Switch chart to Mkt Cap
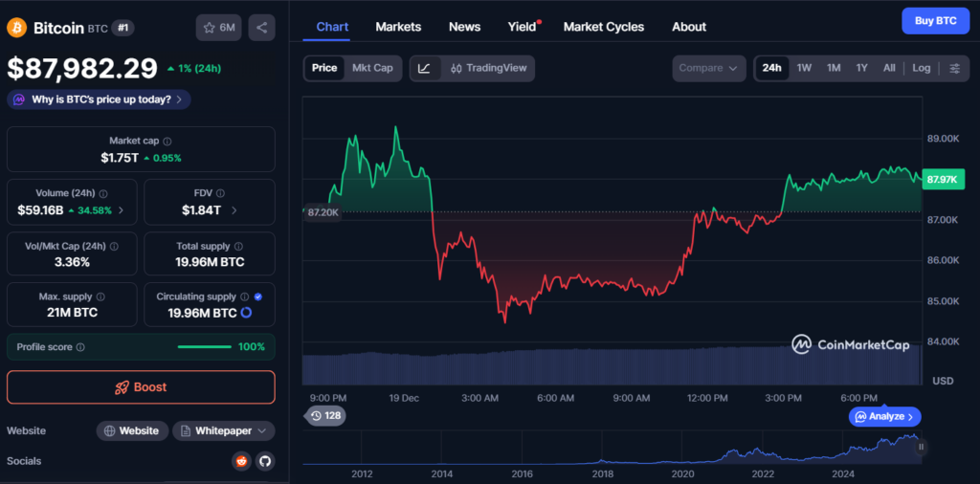The height and width of the screenshot is (484, 980). [x=372, y=68]
